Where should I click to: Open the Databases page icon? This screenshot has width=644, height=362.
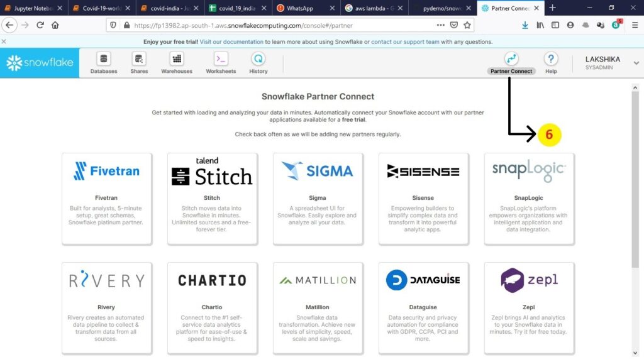pyautogui.click(x=104, y=59)
